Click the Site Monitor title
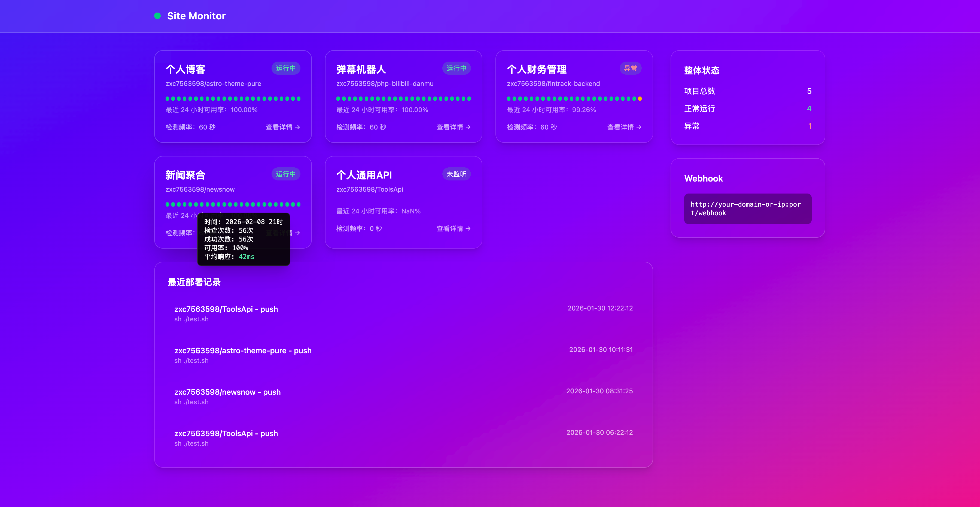 [196, 16]
